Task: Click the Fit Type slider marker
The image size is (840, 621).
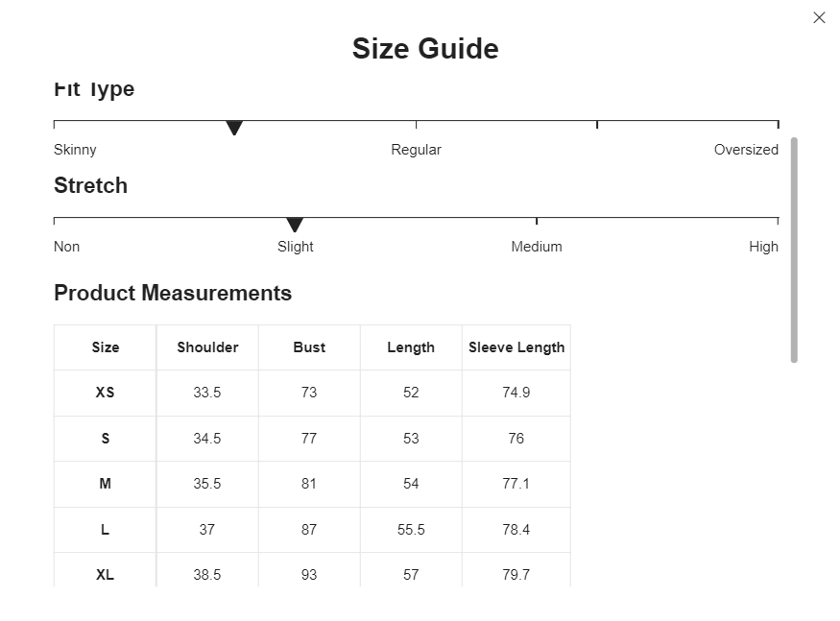Action: tap(234, 128)
